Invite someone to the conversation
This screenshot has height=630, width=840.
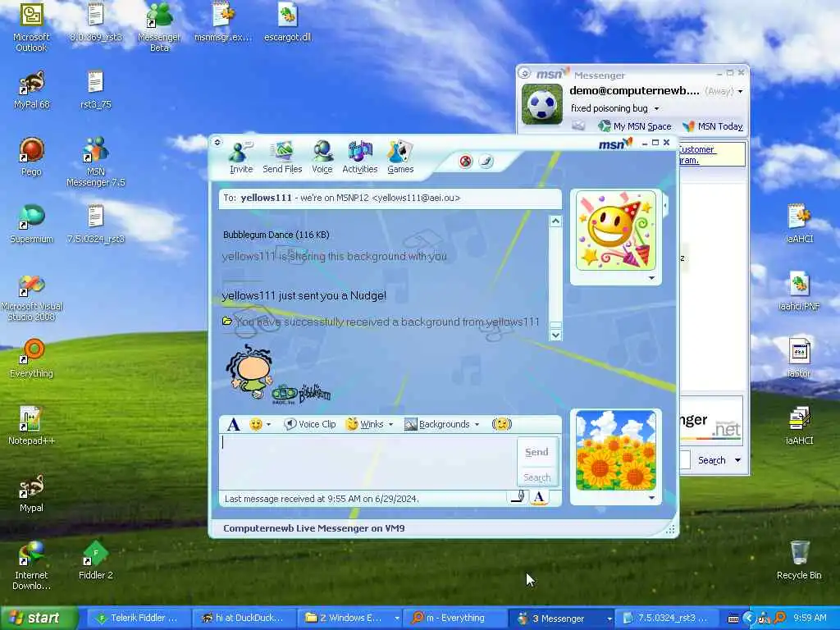pos(240,157)
